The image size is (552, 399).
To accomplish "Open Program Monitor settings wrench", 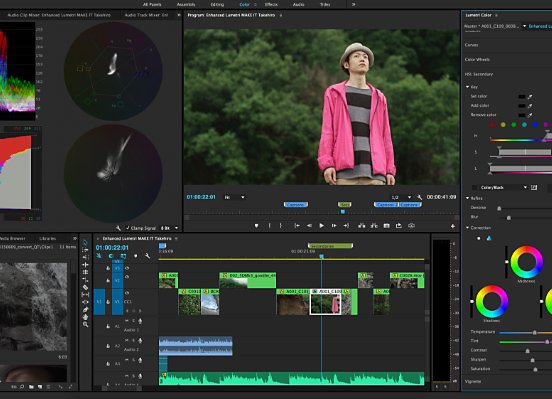I will coord(419,197).
